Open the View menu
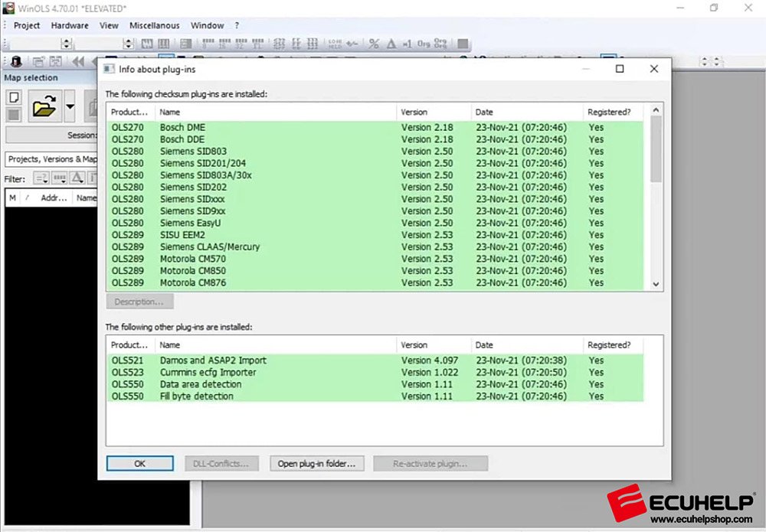766x532 pixels. [109, 25]
